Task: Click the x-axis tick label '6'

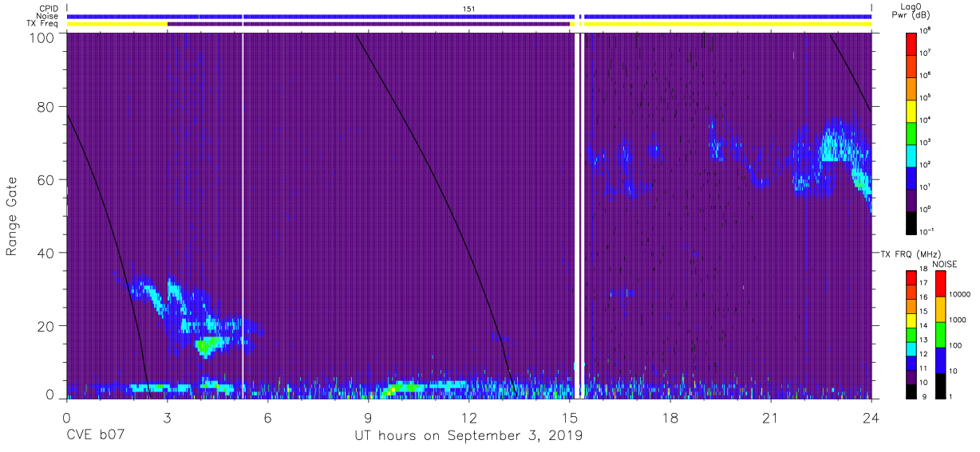Action: click(267, 418)
